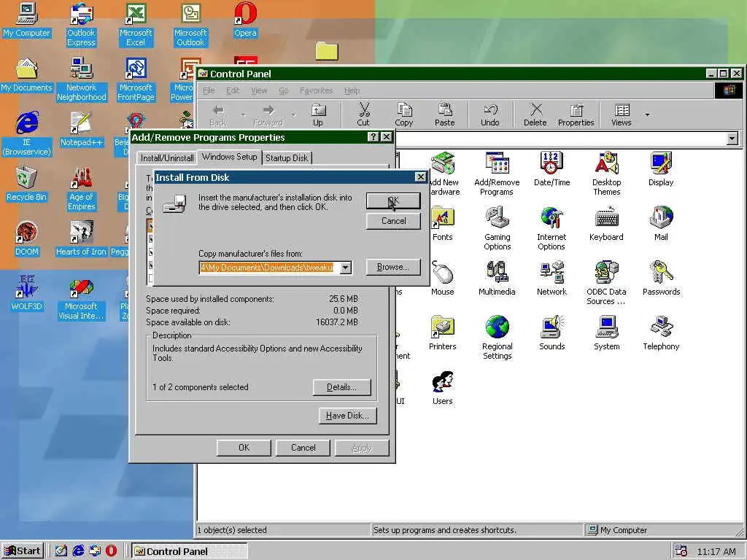The width and height of the screenshot is (747, 560).
Task: Switch to the Startup Disk tab
Action: 287,158
